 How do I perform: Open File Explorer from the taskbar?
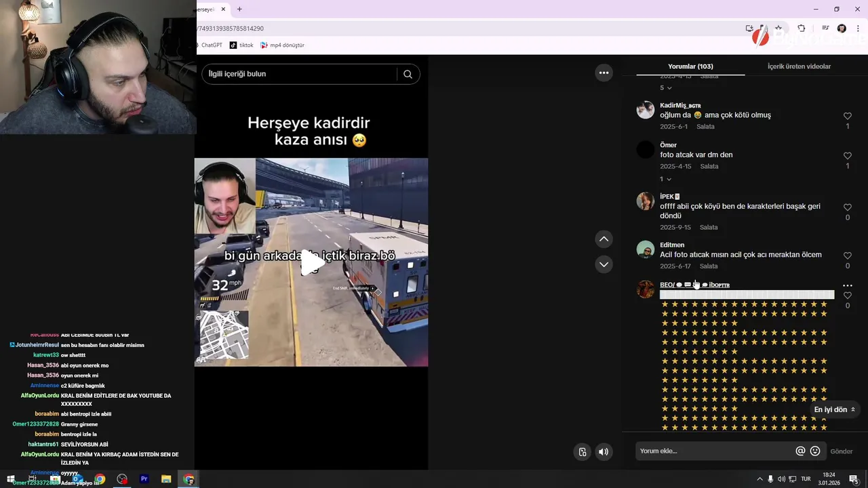pos(166,479)
